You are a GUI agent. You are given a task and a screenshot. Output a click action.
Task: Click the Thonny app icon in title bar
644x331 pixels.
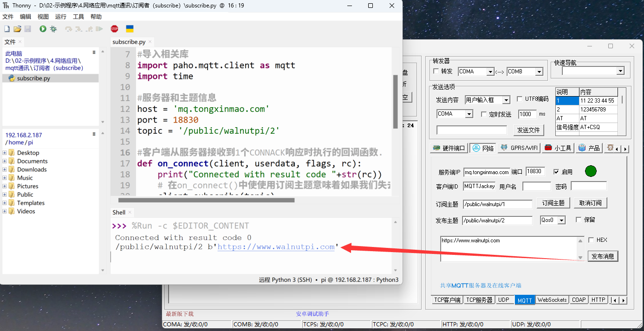[x=6, y=6]
